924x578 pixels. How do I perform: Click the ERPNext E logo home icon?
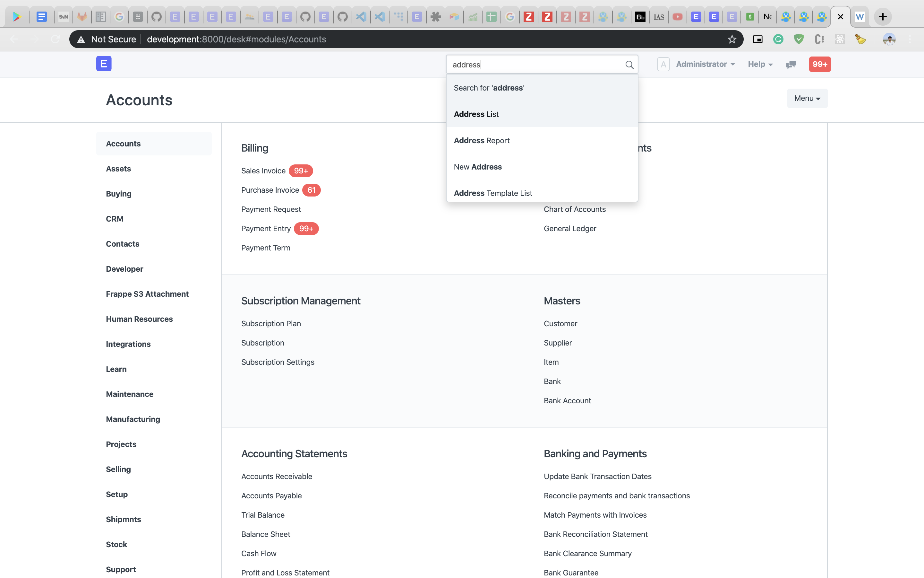point(104,64)
